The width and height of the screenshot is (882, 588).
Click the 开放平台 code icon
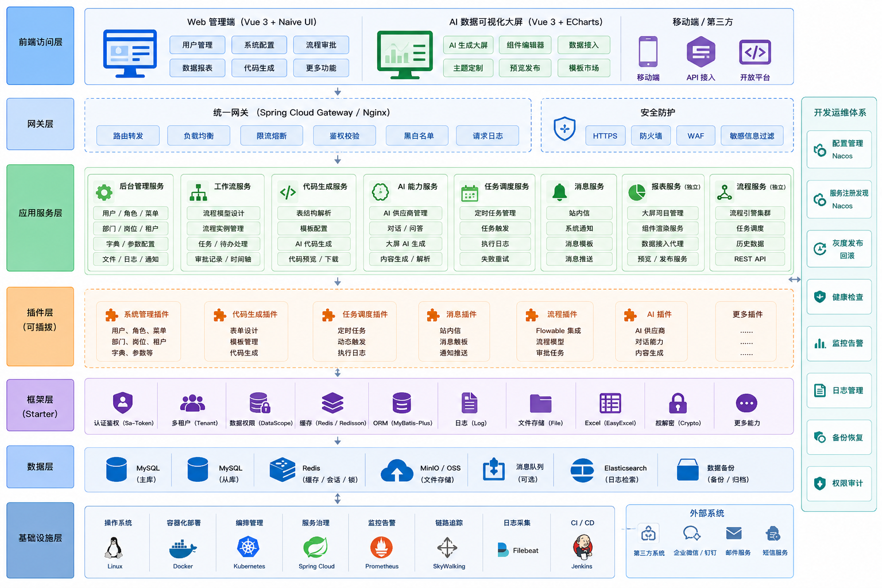755,53
